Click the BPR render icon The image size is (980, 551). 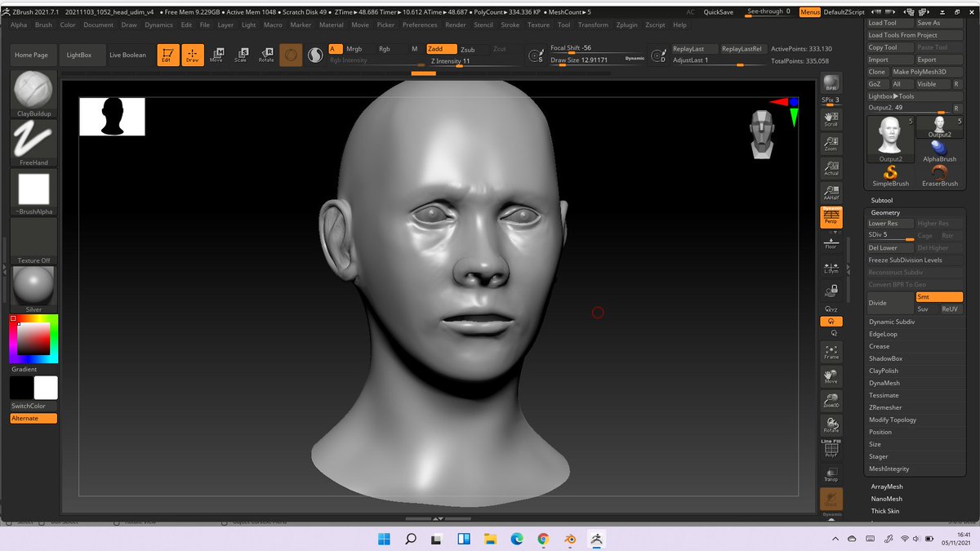pyautogui.click(x=831, y=84)
